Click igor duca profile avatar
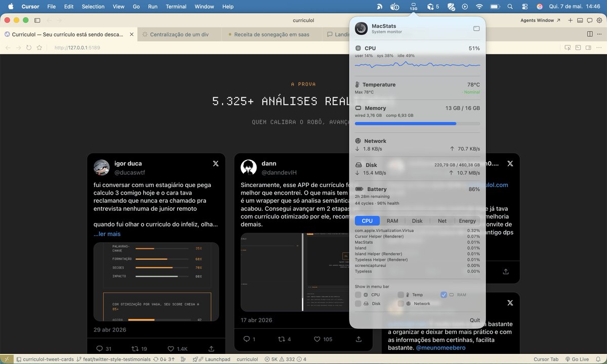This screenshot has height=364, width=607. point(102,167)
